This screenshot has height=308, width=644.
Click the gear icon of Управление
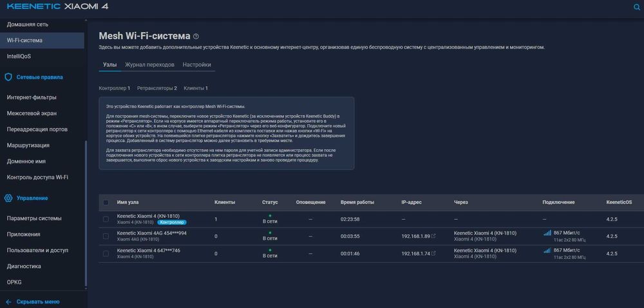8,198
